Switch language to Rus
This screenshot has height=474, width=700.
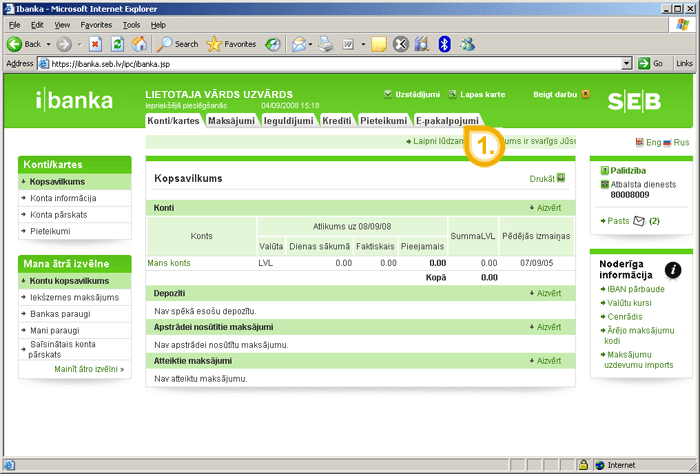(677, 142)
